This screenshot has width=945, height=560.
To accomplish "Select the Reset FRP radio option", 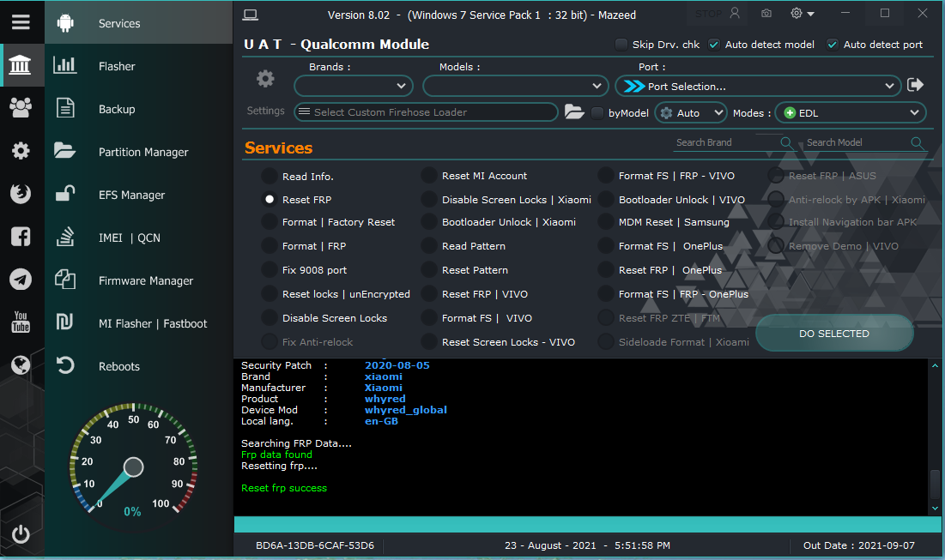I will pos(270,199).
